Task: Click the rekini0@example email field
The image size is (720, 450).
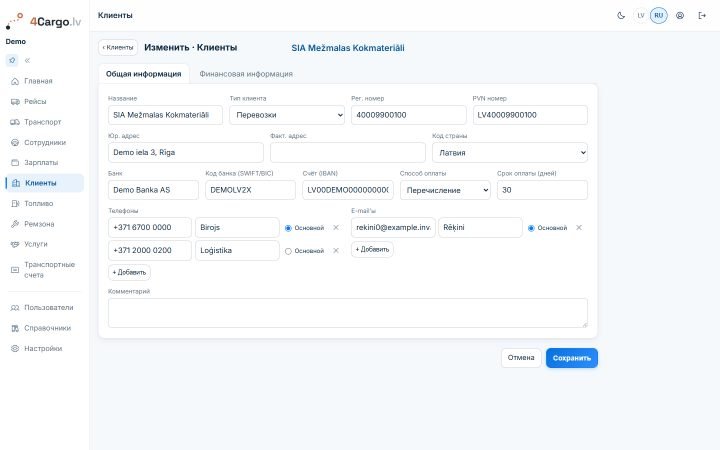Action: pos(393,227)
